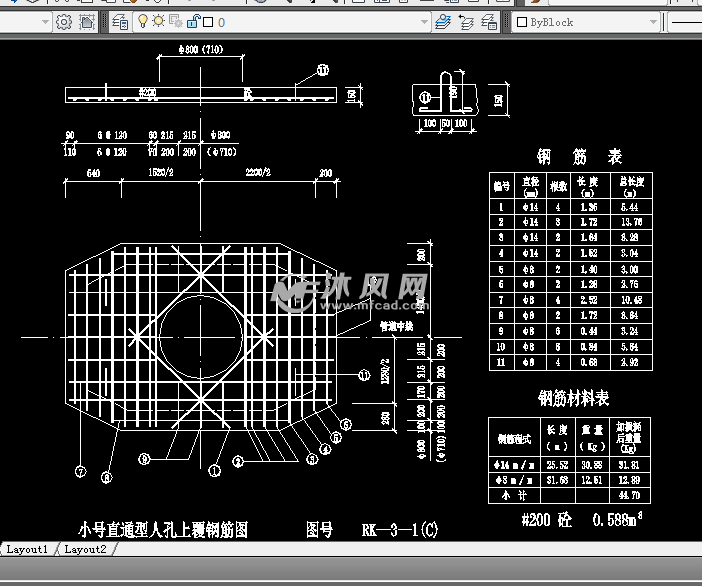Open the Layer Properties Manager icon
Viewport: 702px width, 587px height.
coord(120,22)
